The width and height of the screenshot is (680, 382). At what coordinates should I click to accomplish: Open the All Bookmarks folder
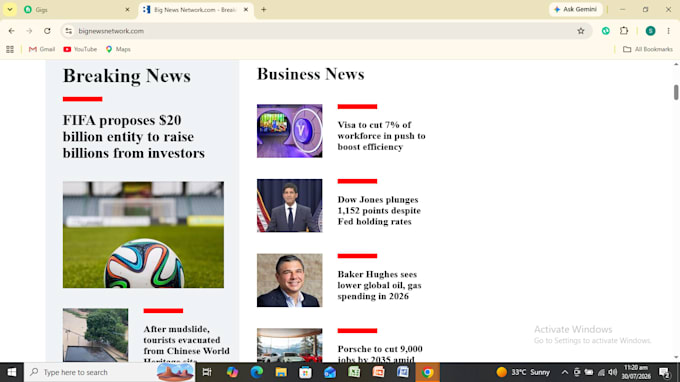pyautogui.click(x=648, y=49)
